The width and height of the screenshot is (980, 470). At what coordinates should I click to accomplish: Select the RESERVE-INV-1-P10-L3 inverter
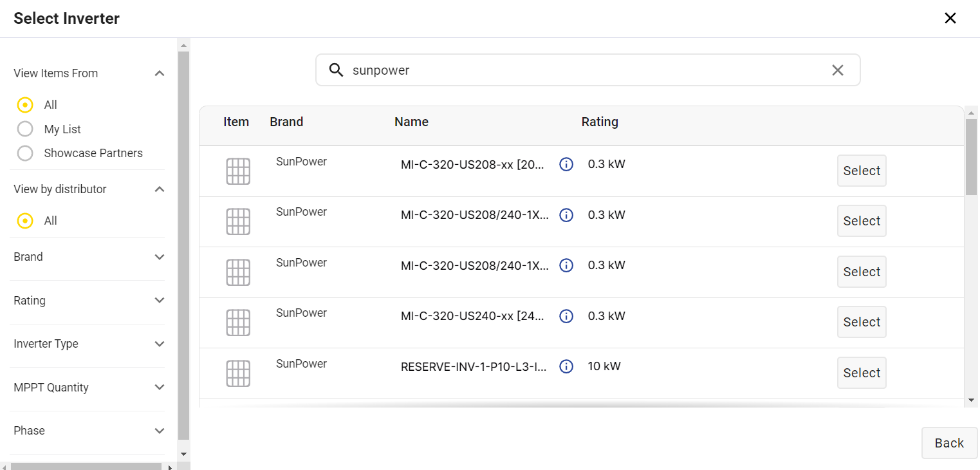coord(862,373)
